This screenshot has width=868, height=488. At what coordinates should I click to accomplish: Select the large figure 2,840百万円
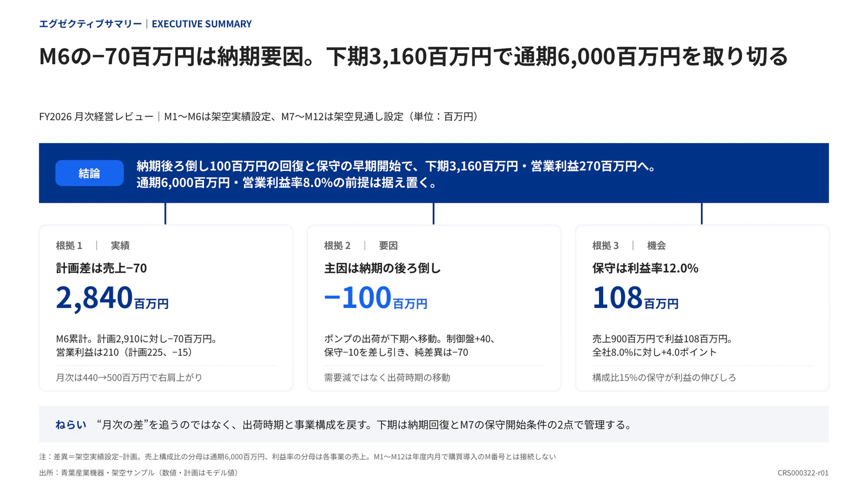tap(112, 298)
